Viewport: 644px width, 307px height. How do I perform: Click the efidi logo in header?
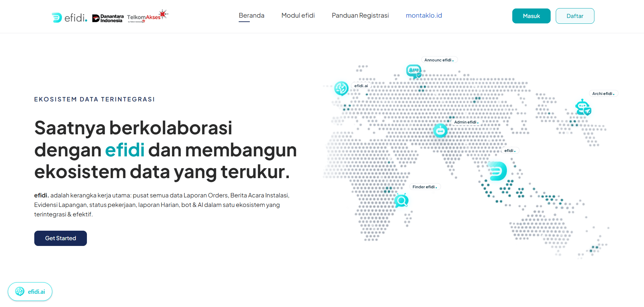[69, 17]
